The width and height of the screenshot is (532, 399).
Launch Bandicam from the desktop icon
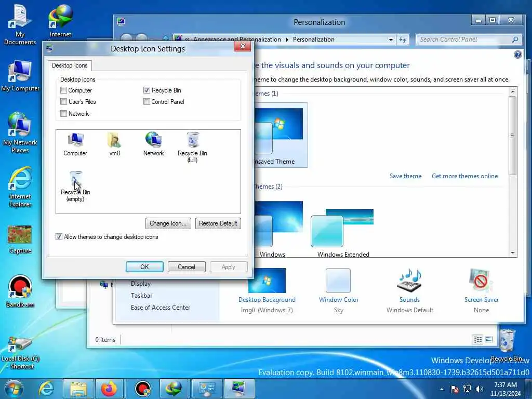tap(20, 291)
